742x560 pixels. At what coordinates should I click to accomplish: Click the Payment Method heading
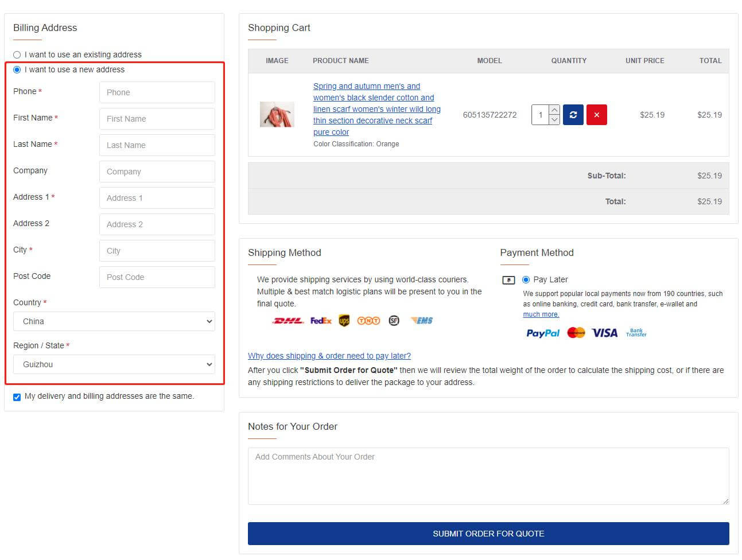pyautogui.click(x=537, y=252)
